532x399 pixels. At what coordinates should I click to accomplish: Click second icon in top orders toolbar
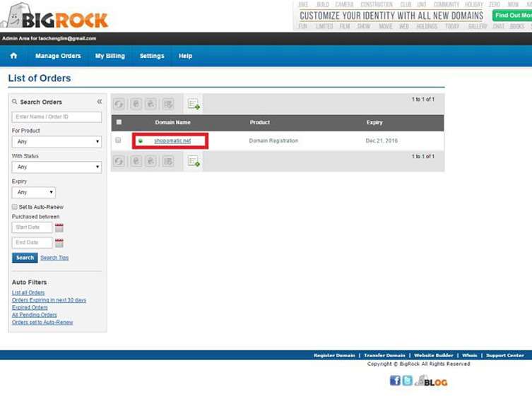(136, 104)
